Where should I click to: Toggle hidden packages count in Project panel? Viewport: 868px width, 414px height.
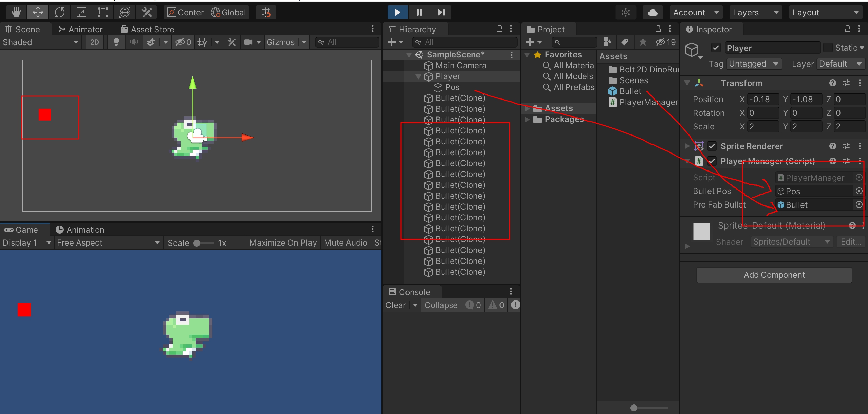666,42
